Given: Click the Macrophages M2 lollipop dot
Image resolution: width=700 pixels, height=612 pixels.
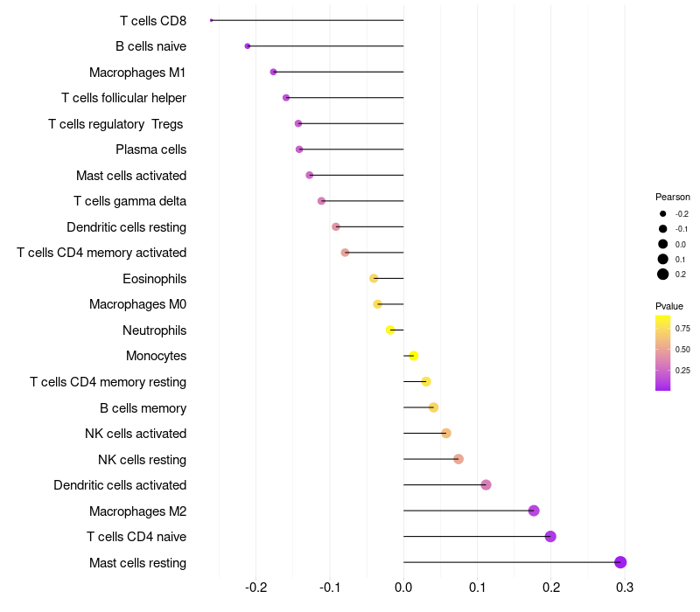Looking at the screenshot, I should (534, 511).
